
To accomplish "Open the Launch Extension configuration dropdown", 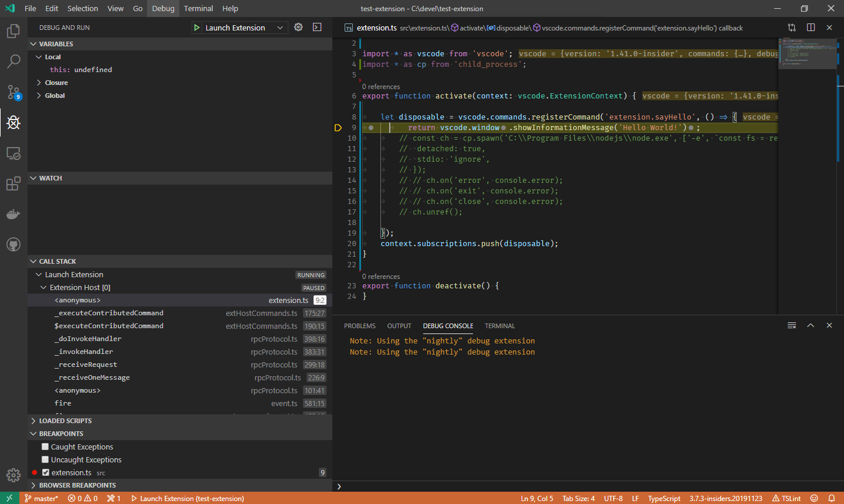I will point(280,27).
